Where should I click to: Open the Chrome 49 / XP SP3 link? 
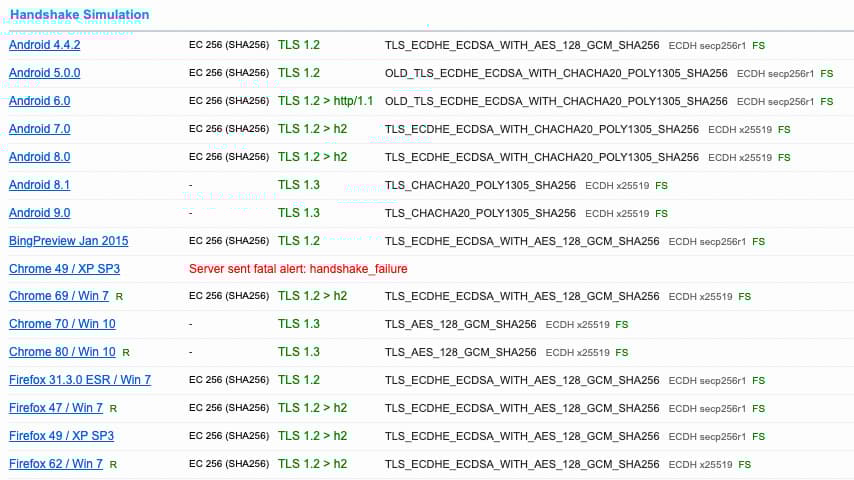click(x=64, y=269)
